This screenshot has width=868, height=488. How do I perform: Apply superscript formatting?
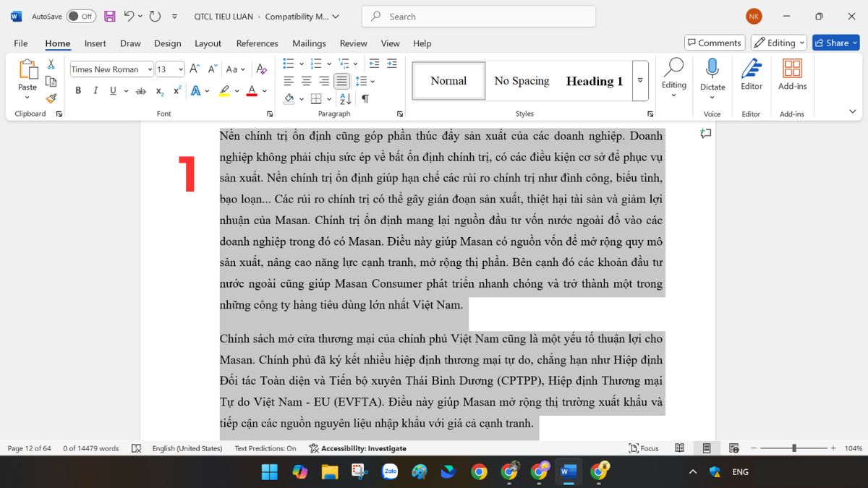[176, 91]
